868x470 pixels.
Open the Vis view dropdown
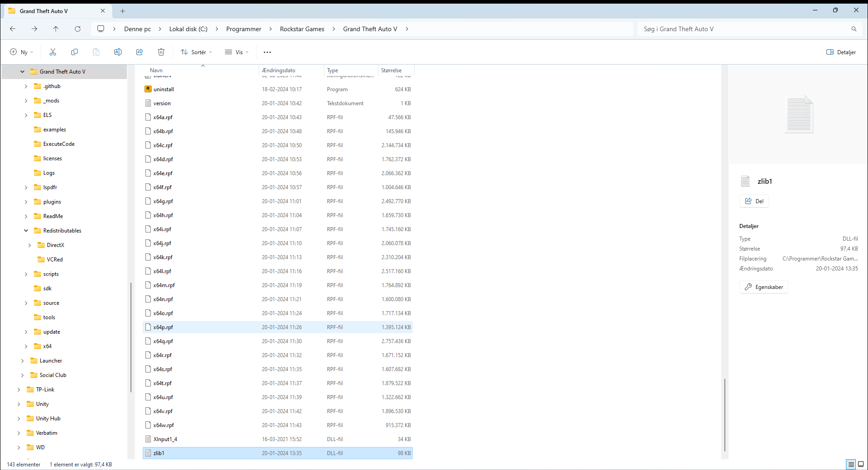tap(237, 52)
